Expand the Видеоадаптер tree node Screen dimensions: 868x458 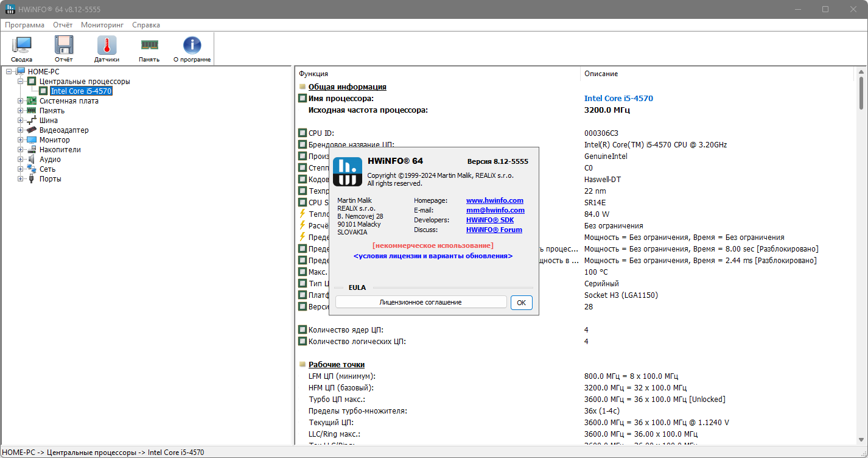[x=21, y=130]
